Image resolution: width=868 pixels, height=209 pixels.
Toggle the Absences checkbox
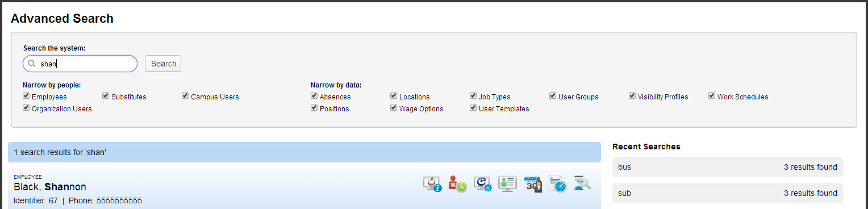coord(314,96)
